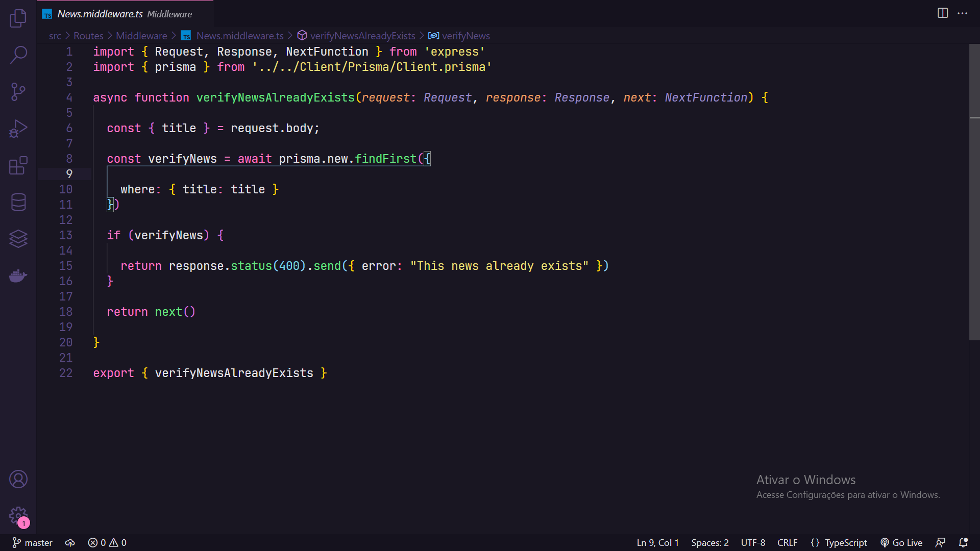Open the notifications bell
Image resolution: width=980 pixels, height=551 pixels.
click(963, 542)
